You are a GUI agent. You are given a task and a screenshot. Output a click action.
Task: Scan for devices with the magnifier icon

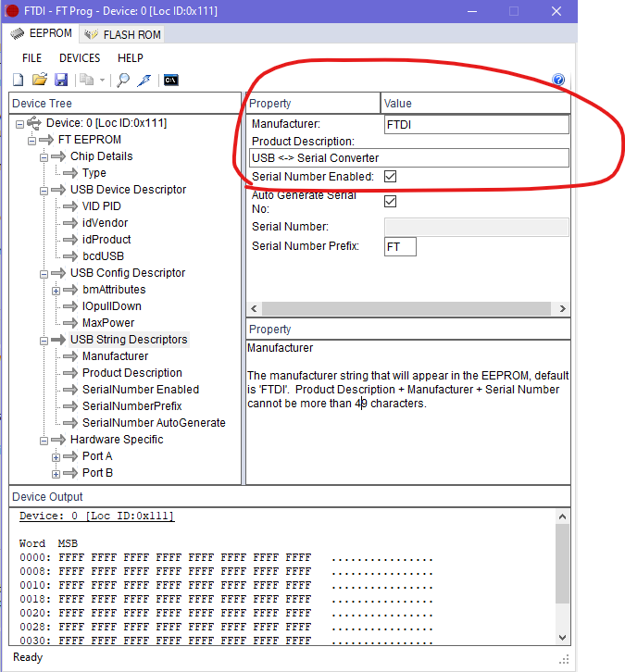(x=123, y=80)
